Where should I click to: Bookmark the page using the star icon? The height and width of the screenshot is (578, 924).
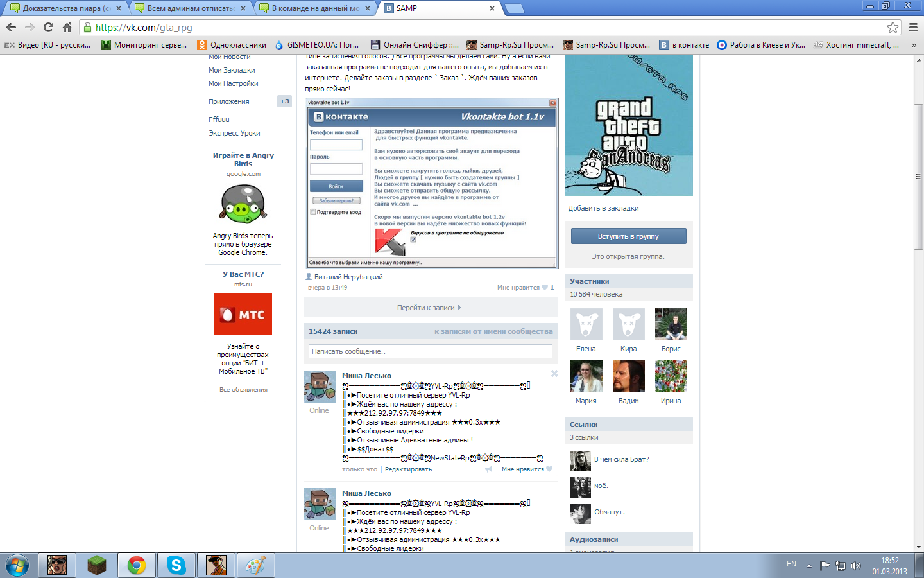click(893, 28)
